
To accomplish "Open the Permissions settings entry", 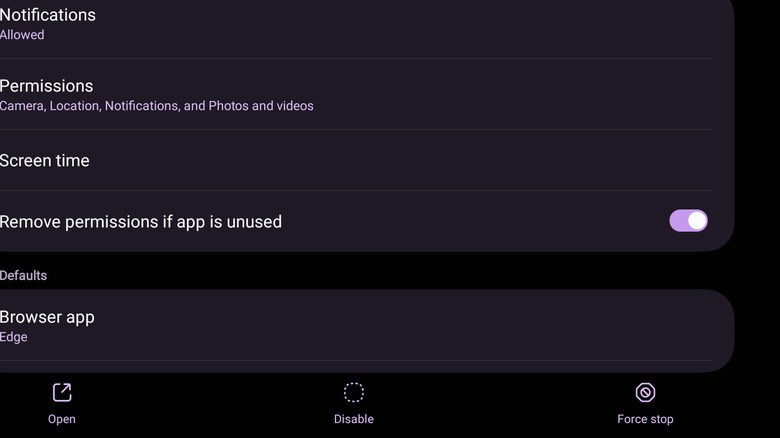I will 47,86.
